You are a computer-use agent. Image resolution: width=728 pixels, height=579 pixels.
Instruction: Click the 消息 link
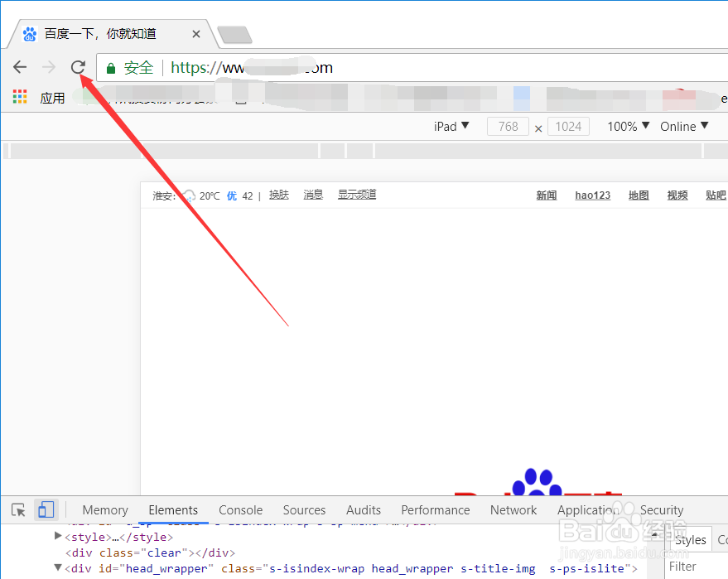pyautogui.click(x=313, y=195)
